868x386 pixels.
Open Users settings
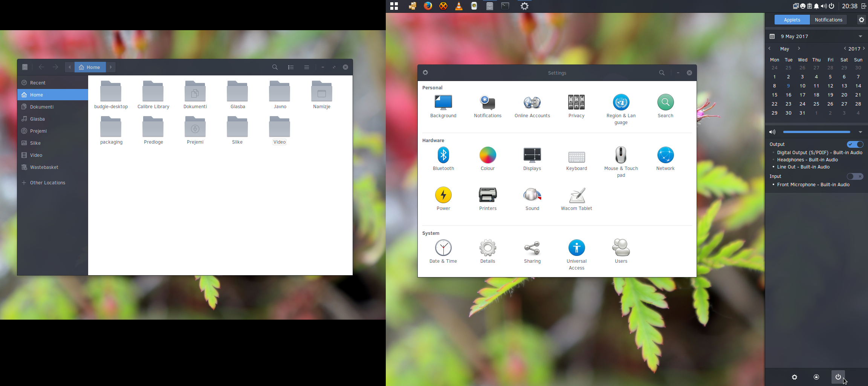coord(621,252)
